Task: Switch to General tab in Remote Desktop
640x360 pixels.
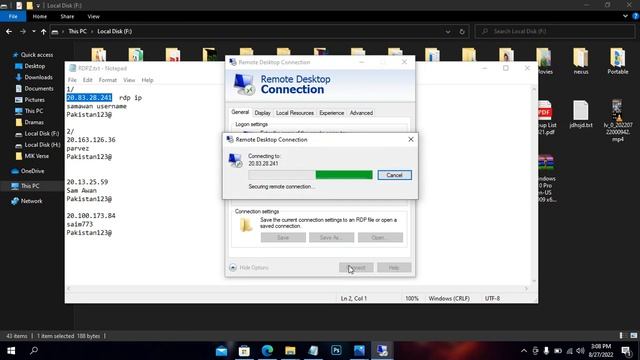Action: tap(240, 112)
